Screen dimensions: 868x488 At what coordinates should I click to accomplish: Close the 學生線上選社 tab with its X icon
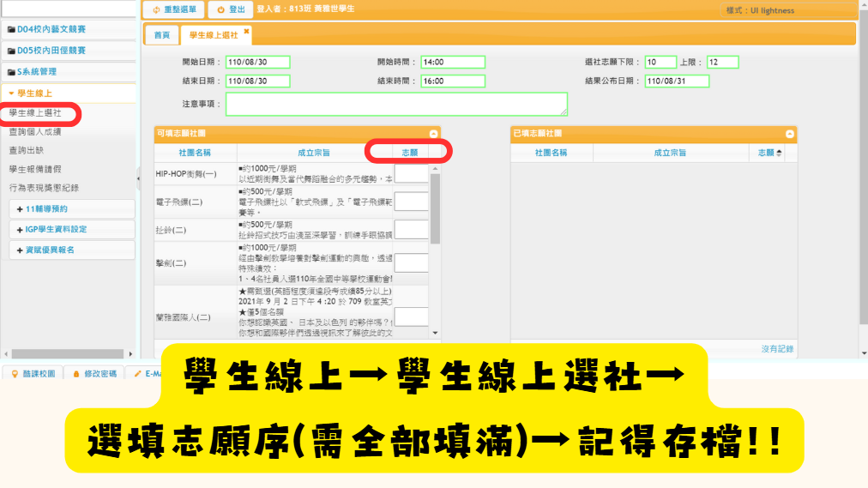(247, 32)
